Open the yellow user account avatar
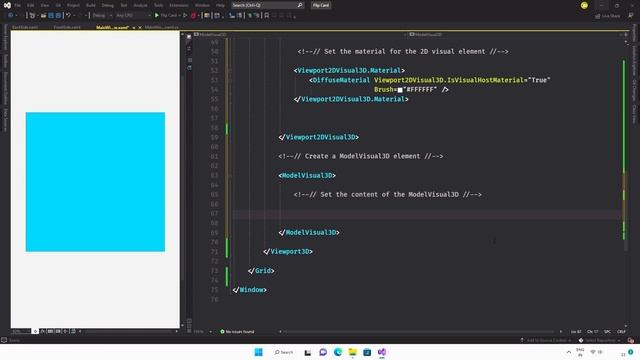640x360 pixels. (584, 5)
